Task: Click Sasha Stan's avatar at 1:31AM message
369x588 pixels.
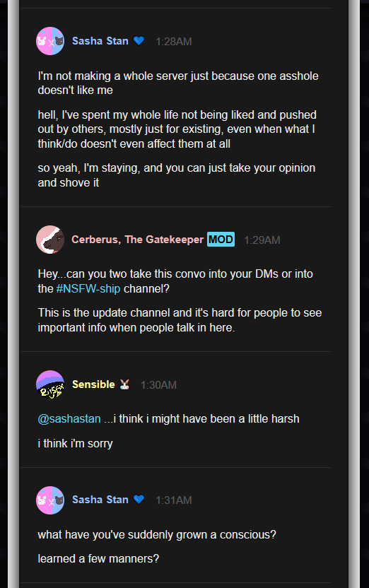Action: pos(50,500)
